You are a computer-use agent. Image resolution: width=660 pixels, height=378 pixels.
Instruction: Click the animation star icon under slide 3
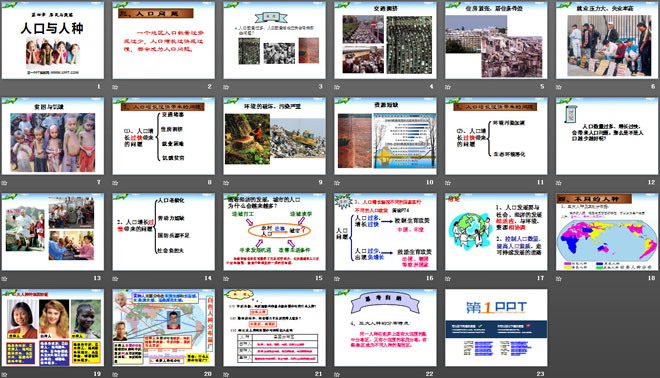[x=226, y=87]
